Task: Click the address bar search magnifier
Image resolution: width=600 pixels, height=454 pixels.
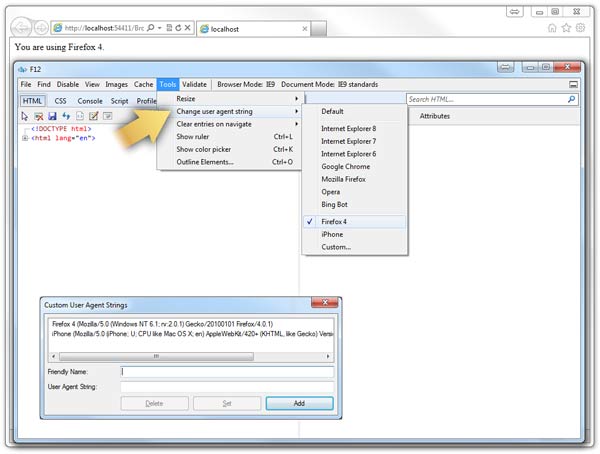Action: point(150,28)
